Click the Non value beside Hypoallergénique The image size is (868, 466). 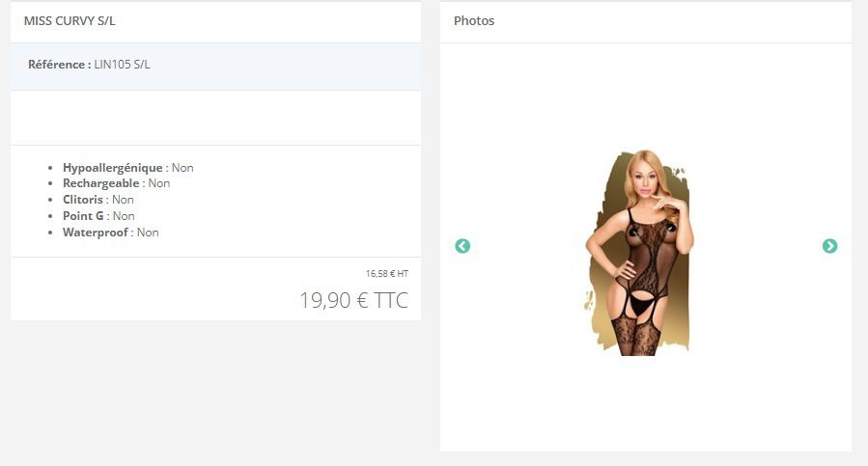tap(182, 168)
